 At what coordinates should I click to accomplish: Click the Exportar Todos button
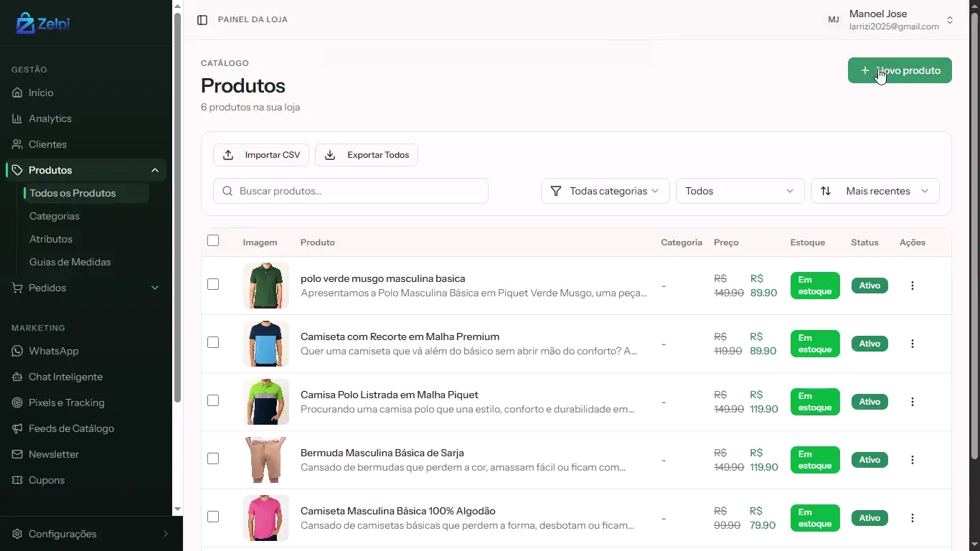(x=367, y=155)
